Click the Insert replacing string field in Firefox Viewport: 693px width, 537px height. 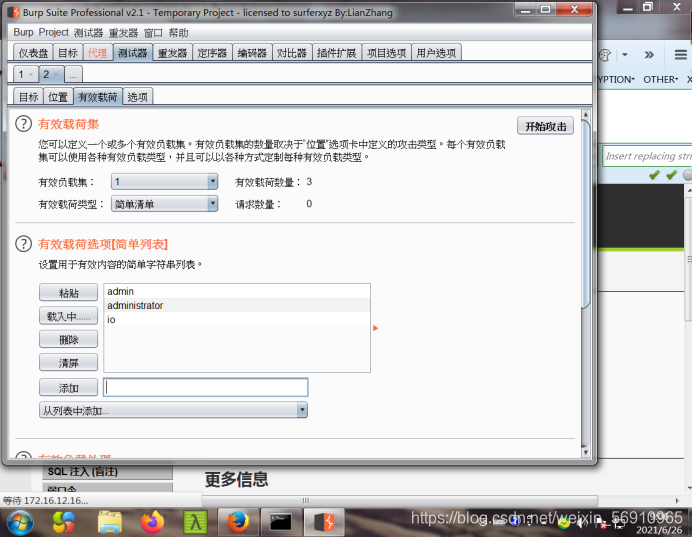647,156
